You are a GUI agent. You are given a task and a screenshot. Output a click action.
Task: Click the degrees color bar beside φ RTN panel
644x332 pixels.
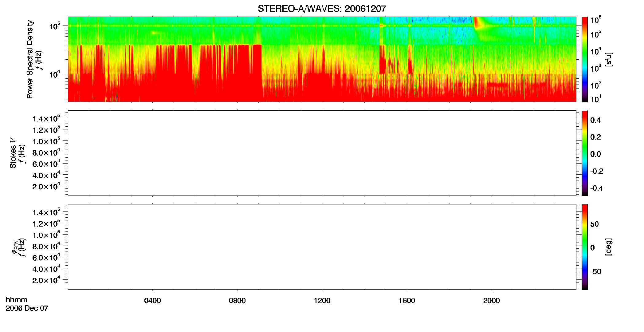[x=584, y=247]
